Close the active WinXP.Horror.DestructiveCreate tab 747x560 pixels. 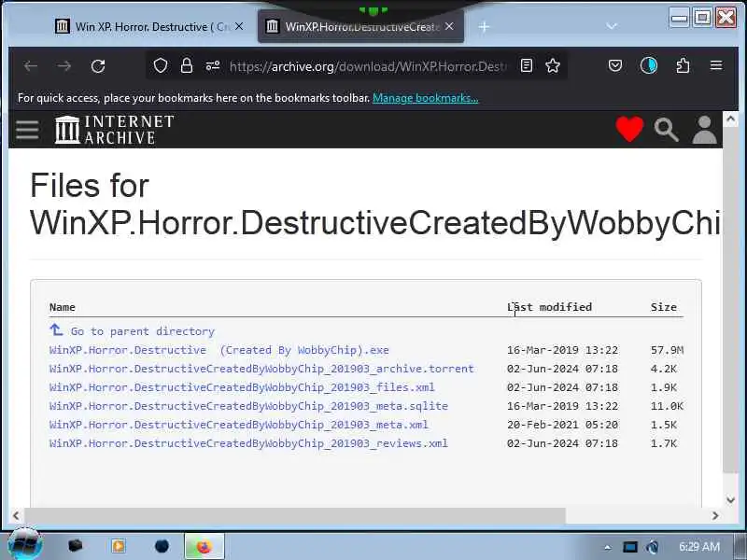click(449, 27)
